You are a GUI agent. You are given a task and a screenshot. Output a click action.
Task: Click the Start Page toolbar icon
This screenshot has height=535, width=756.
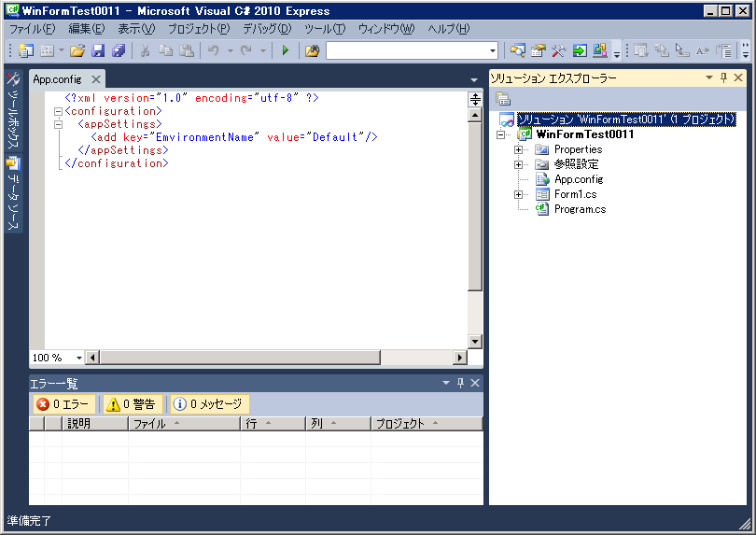click(x=580, y=50)
